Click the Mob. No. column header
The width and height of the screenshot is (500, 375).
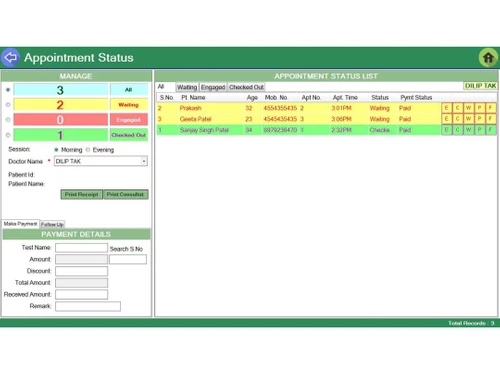click(x=276, y=97)
